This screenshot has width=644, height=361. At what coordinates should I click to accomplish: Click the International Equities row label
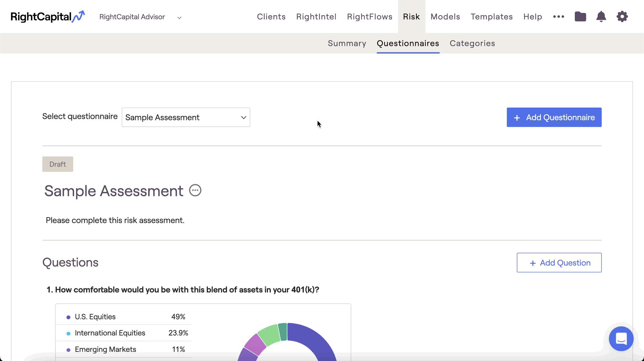[110, 333]
